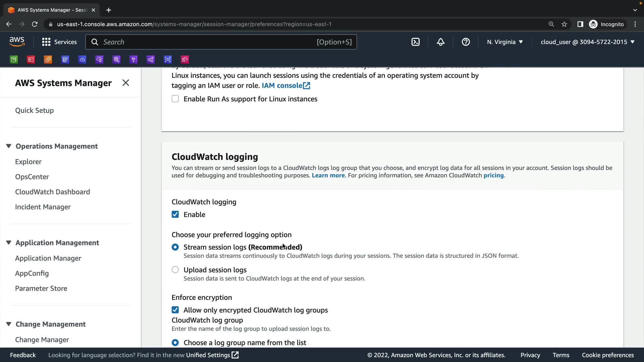The height and width of the screenshot is (362, 644).
Task: Uncheck the CloudWatch logging Enable checkbox
Action: (175, 215)
